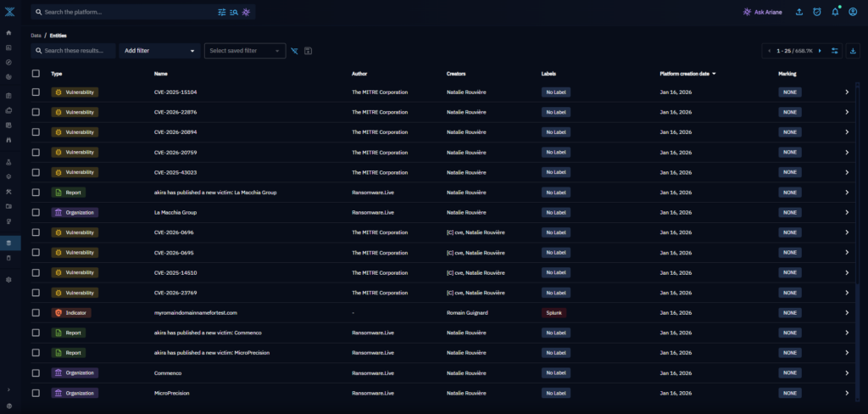Open advanced search sliders icon in platform search
Screen dimensions: 868x414
pos(222,12)
